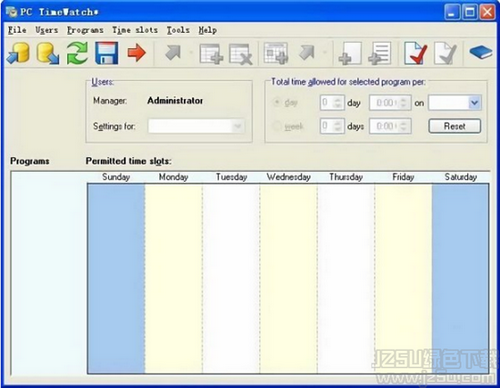
Task: Click inside the empty Programs list pane
Action: pyautogui.click(x=49, y=273)
